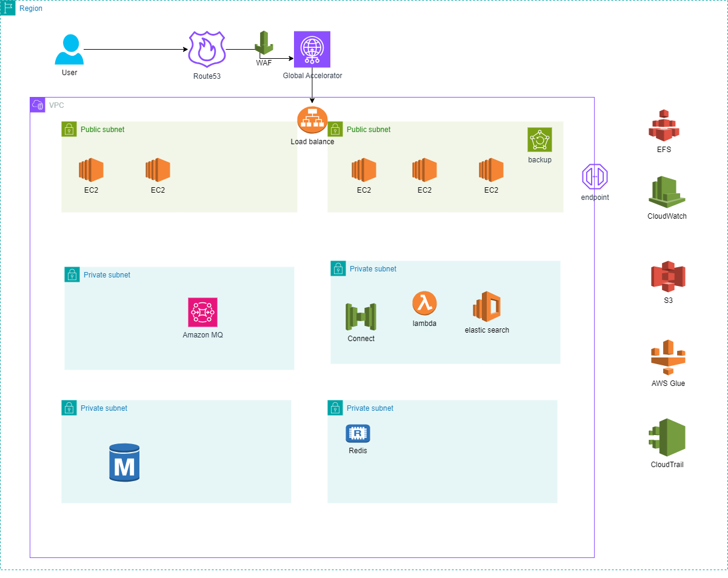This screenshot has height=578, width=728.
Task: Select the green WAF icon
Action: coord(264,44)
